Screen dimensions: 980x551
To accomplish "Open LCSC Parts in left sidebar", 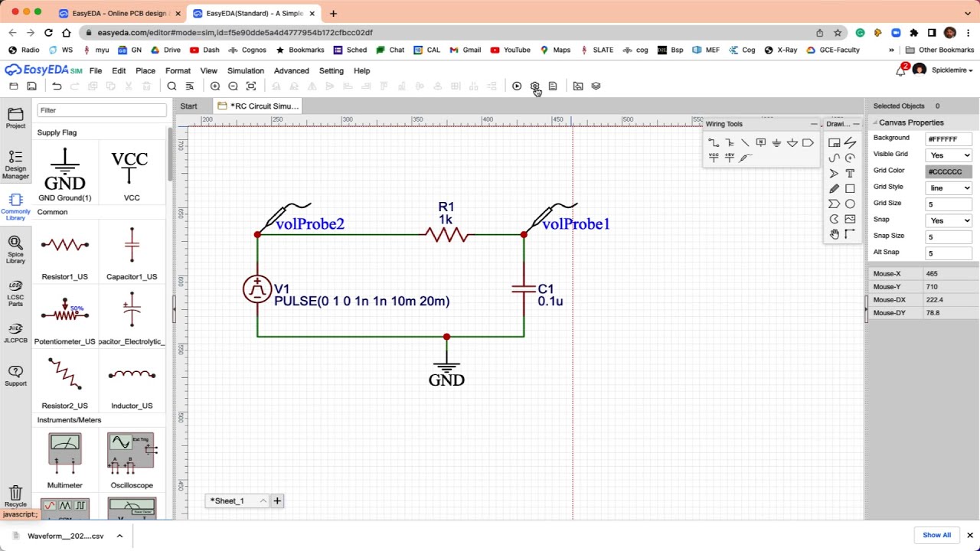I will click(x=15, y=294).
